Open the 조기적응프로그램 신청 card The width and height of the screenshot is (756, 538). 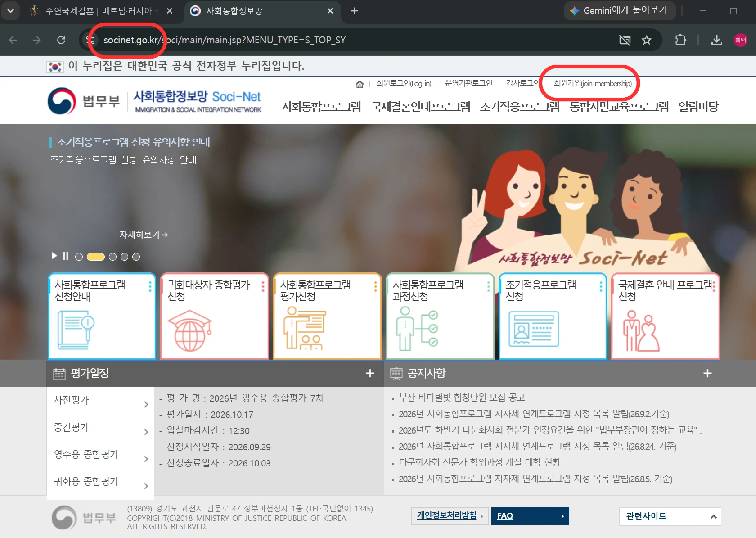pyautogui.click(x=553, y=316)
